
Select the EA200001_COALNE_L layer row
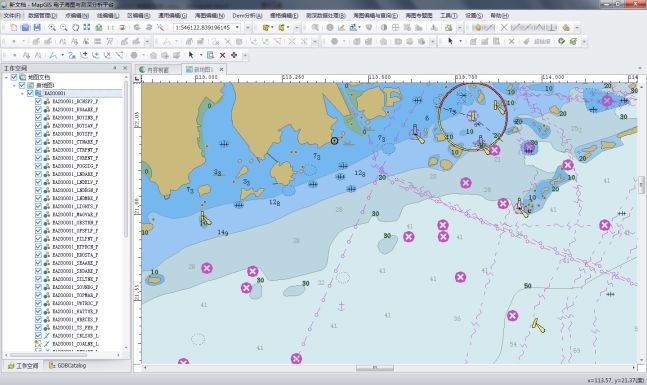75,344
